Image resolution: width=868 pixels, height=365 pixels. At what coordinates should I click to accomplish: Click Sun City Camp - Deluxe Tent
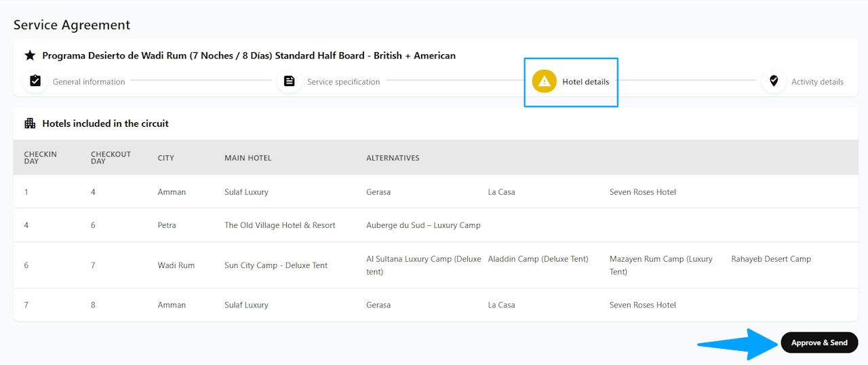(x=276, y=265)
